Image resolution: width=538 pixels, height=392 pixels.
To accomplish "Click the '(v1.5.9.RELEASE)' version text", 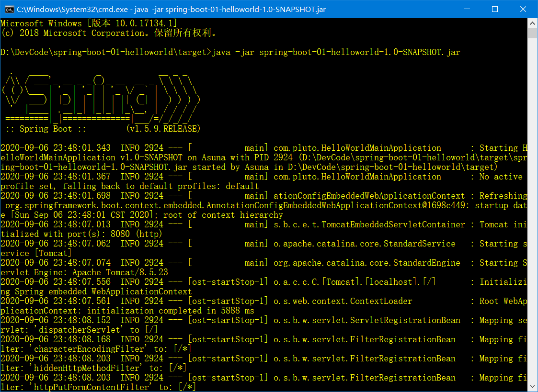I will pyautogui.click(x=163, y=129).
